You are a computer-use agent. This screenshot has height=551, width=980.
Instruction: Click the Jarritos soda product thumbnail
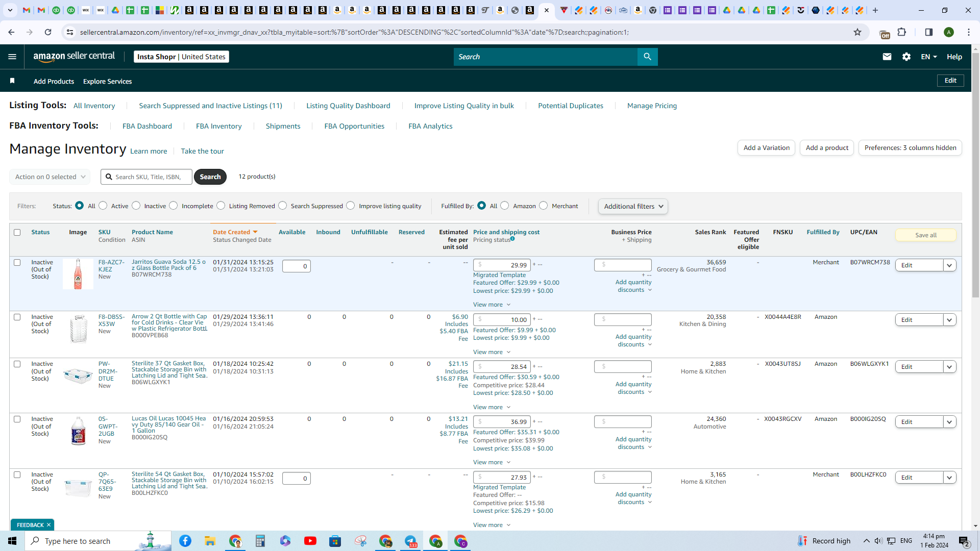pyautogui.click(x=78, y=274)
